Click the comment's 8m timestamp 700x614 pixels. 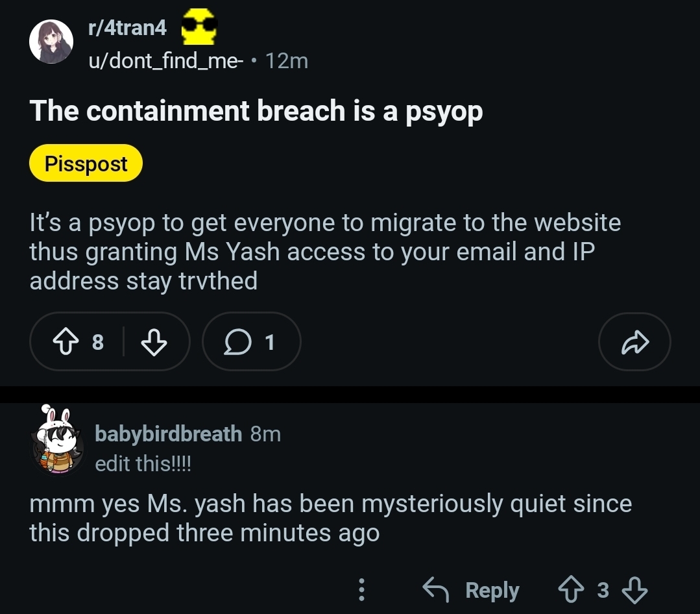(265, 434)
